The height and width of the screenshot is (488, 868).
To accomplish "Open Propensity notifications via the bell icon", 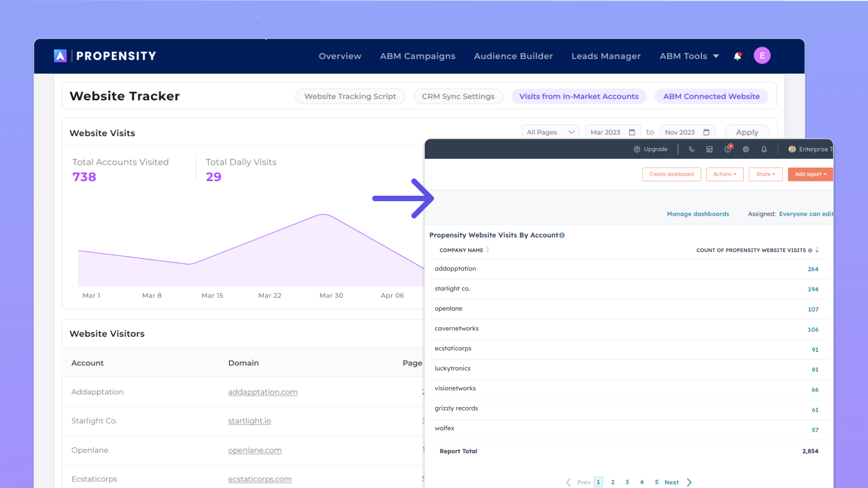I will [x=737, y=56].
